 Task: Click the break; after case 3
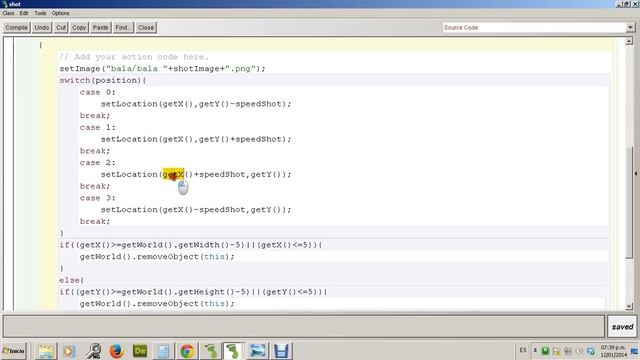tap(95, 221)
